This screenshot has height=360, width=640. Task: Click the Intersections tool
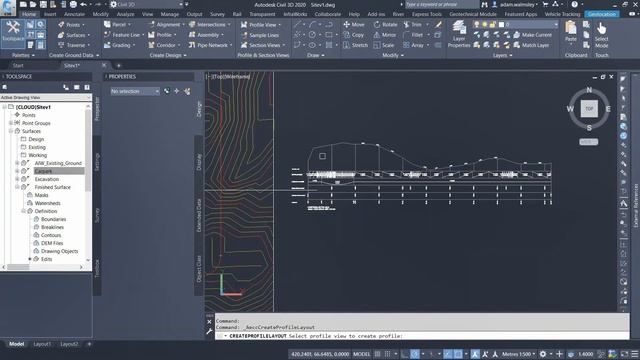point(209,24)
